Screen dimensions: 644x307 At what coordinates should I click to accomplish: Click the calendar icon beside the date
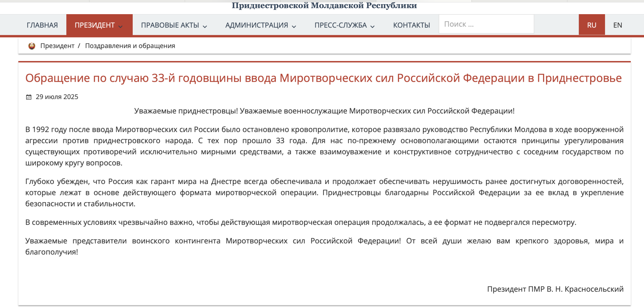coord(29,97)
